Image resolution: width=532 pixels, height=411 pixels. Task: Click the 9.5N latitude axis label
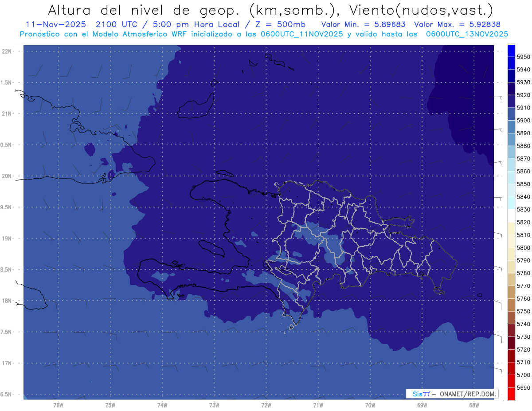click(6, 207)
